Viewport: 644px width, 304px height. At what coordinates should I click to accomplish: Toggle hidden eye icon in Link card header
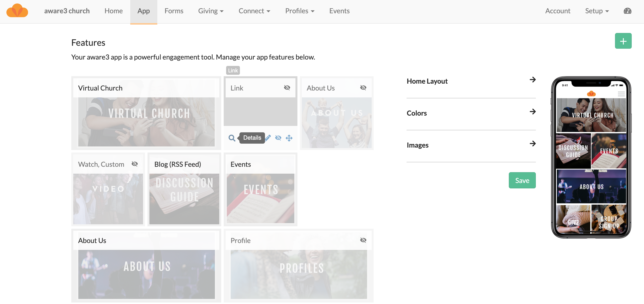[x=287, y=88]
